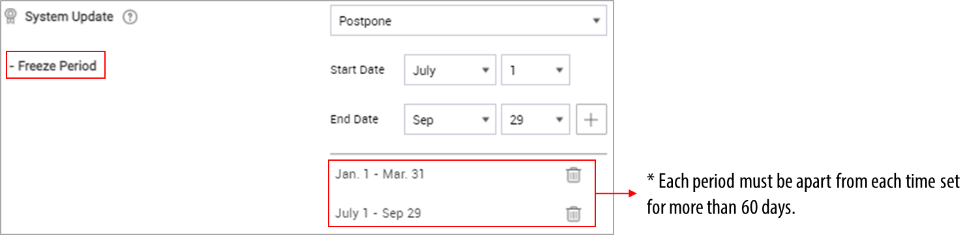Click the caret arrow inside the Postpone box

coord(596,21)
